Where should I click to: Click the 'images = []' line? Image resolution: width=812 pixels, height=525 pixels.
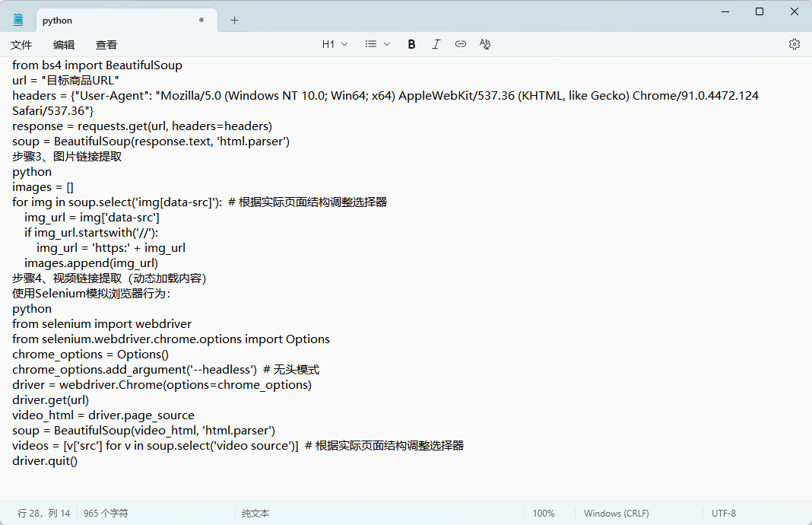pyautogui.click(x=43, y=187)
